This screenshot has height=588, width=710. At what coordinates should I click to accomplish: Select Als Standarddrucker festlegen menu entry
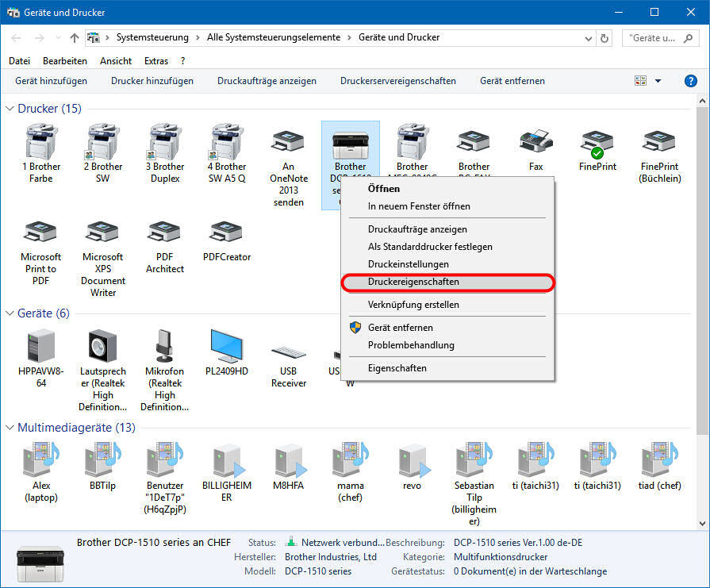(x=430, y=247)
